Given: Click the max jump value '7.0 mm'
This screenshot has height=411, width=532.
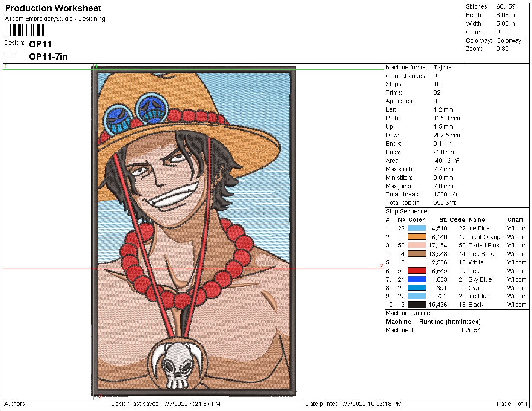Looking at the screenshot, I should click(443, 186).
